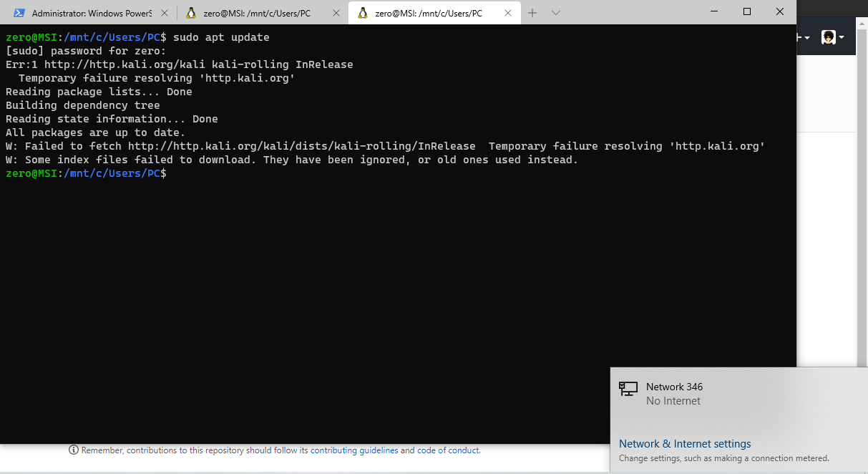Screen dimensions: 868x474
Task: Click the 'Err:1 http://http.kali.org/kali' line
Action: pos(180,64)
